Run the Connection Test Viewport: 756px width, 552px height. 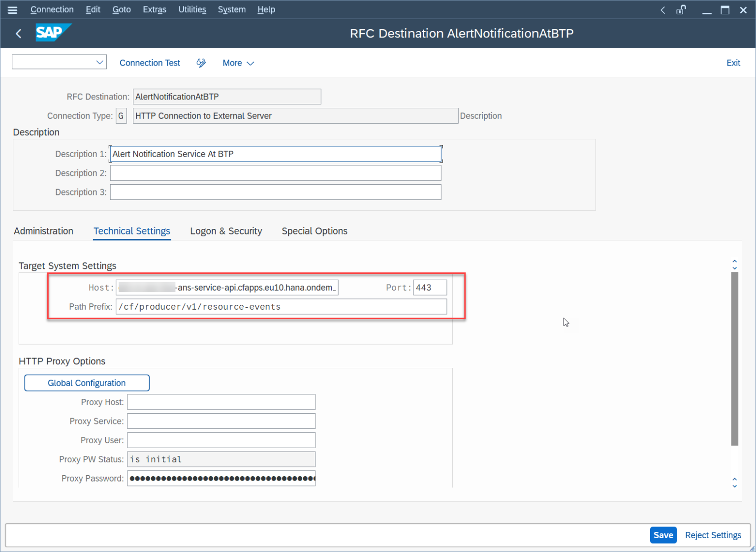click(x=150, y=63)
